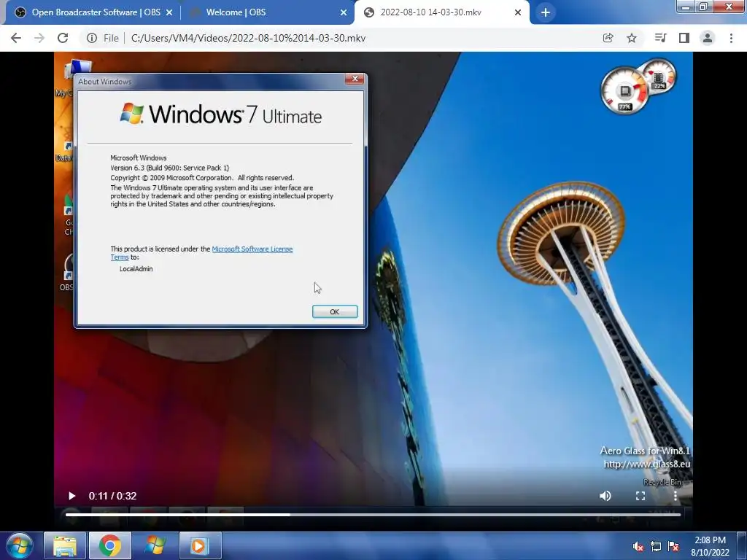Bookmark this tab with star icon

coord(632,38)
